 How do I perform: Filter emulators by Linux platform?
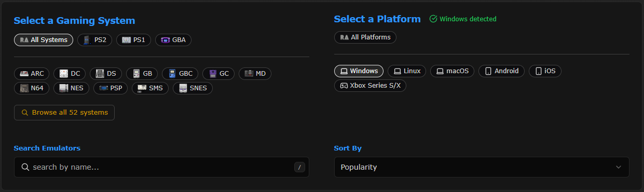(x=407, y=71)
